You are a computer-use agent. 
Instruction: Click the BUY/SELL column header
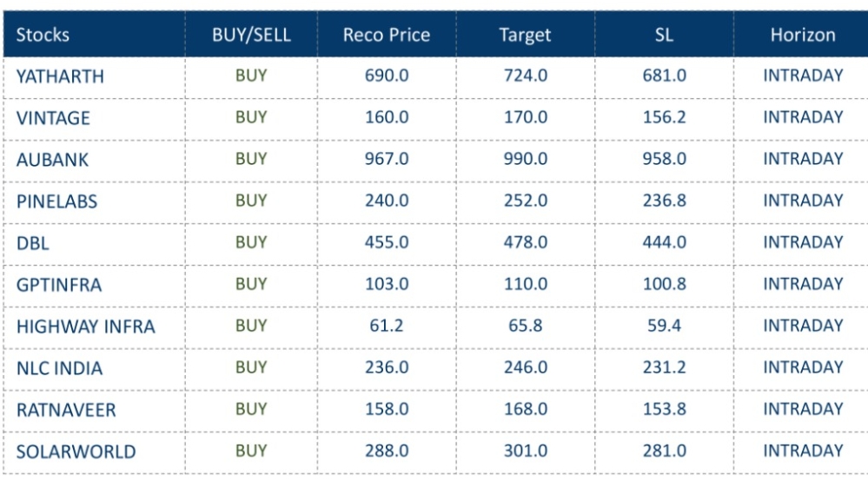tap(251, 35)
